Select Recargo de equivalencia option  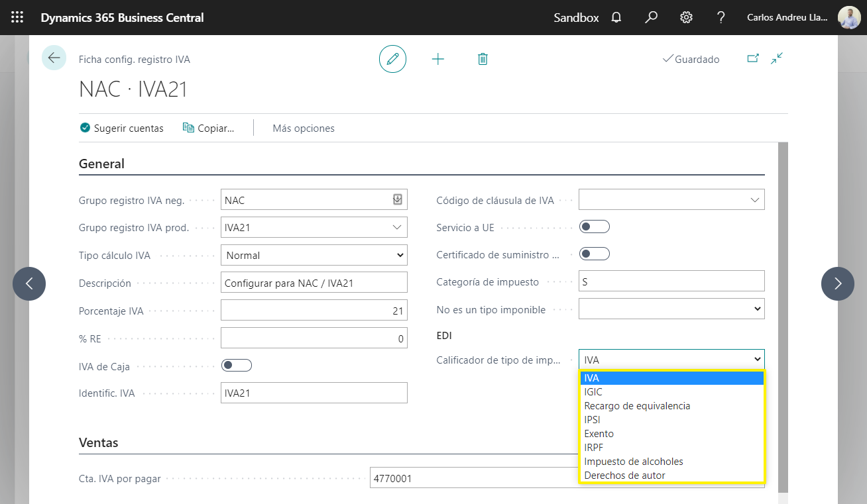(x=671, y=406)
